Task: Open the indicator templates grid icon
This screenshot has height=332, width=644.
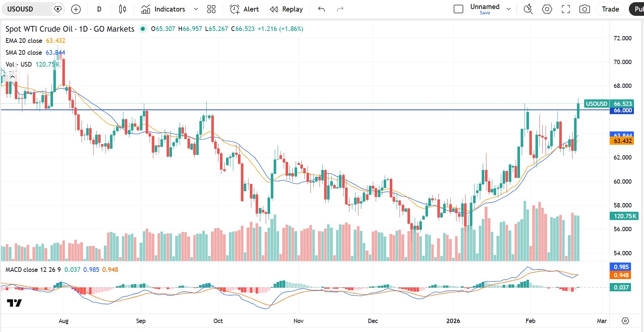Action: click(x=211, y=9)
